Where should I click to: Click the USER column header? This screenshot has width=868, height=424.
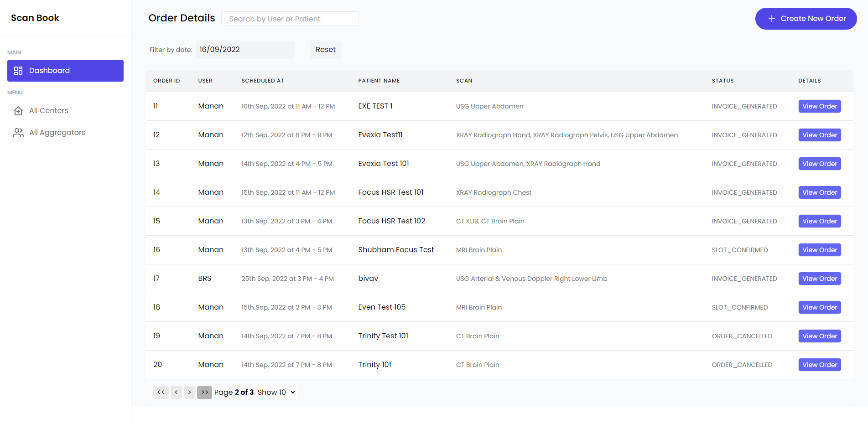205,81
